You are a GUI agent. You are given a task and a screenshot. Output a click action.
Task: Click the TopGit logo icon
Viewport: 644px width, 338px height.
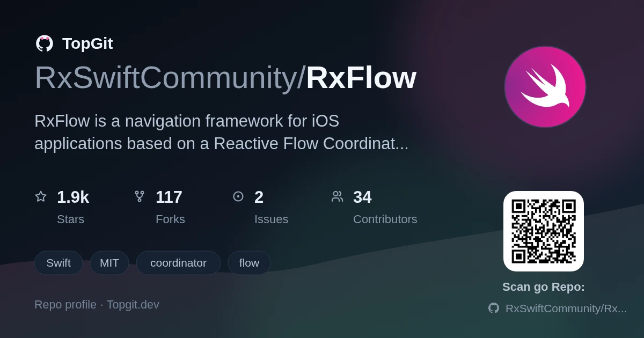45,43
